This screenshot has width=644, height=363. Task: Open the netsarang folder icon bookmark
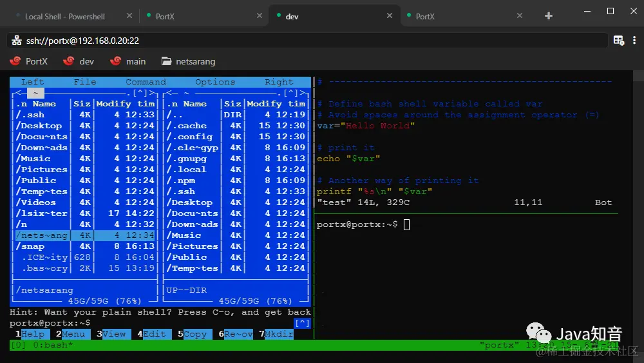click(166, 61)
